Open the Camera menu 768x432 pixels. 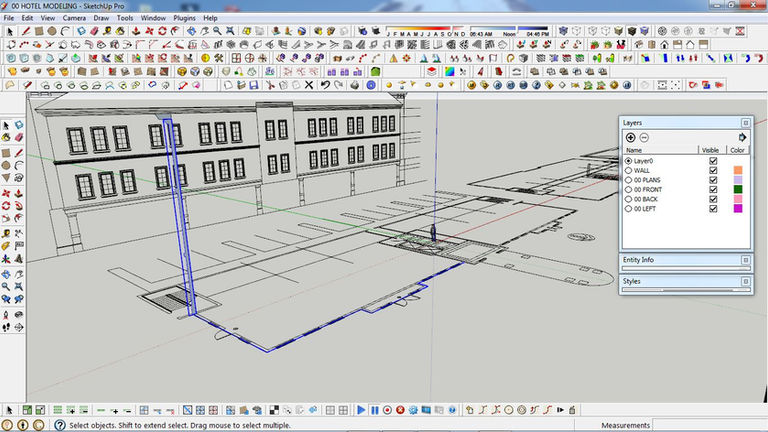(x=74, y=18)
